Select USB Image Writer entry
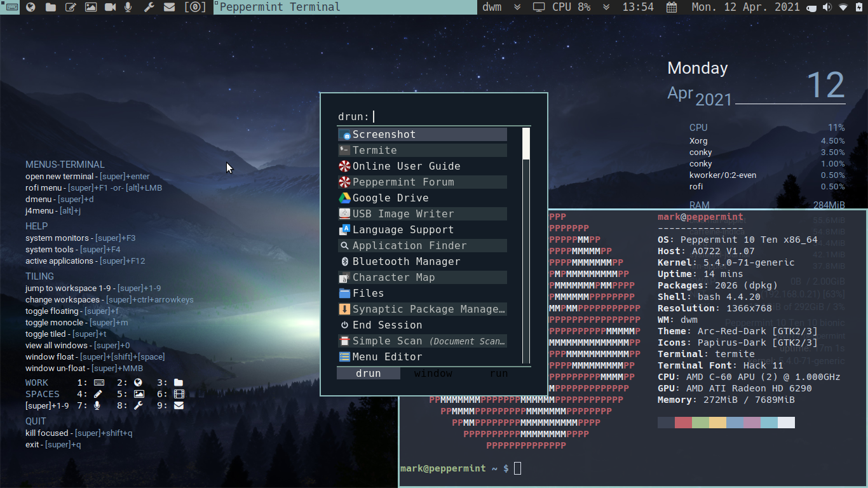 pyautogui.click(x=423, y=214)
